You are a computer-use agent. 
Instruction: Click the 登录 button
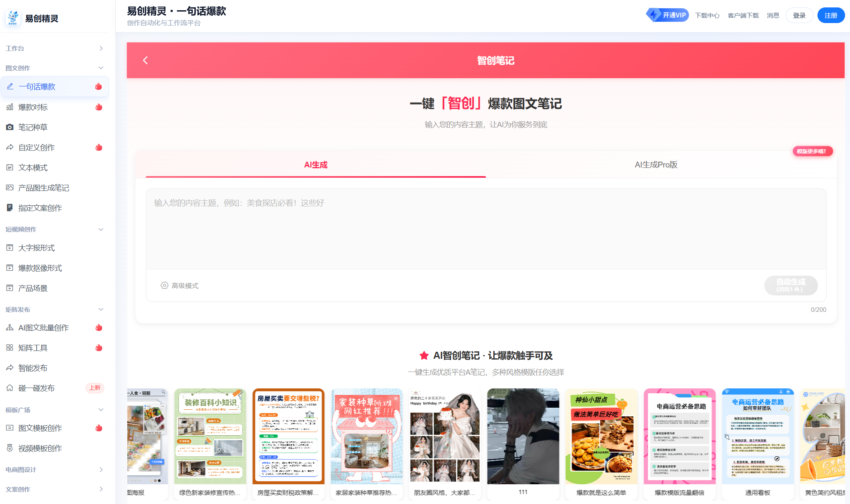799,15
